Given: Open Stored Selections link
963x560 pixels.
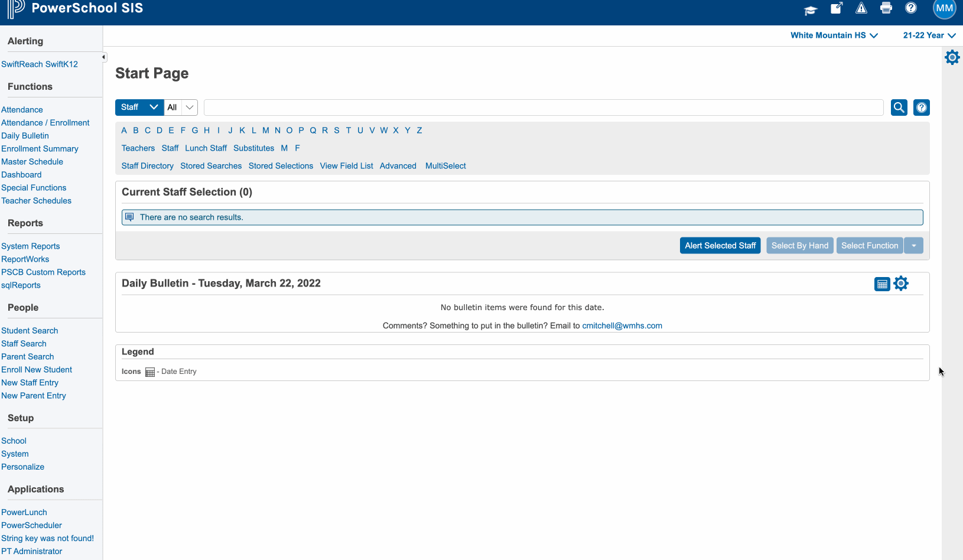Looking at the screenshot, I should coord(281,166).
